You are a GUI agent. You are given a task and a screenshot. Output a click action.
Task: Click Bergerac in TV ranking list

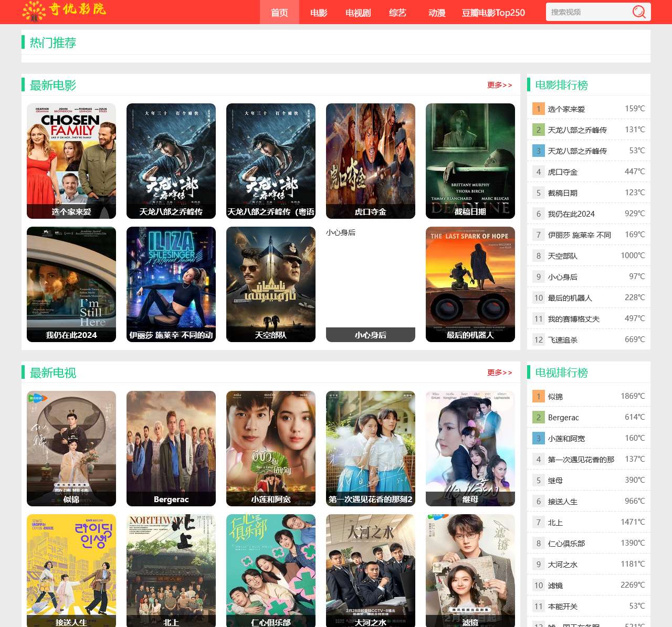[x=563, y=418]
